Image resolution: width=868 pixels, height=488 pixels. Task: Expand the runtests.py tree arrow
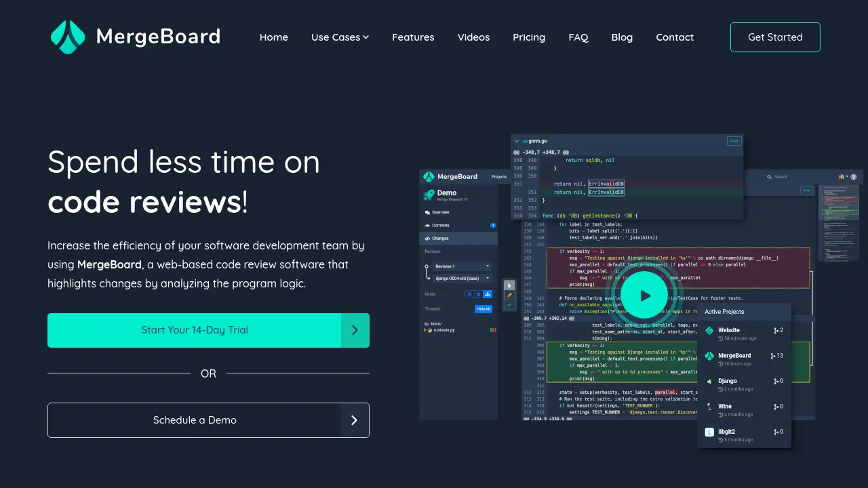(x=425, y=330)
